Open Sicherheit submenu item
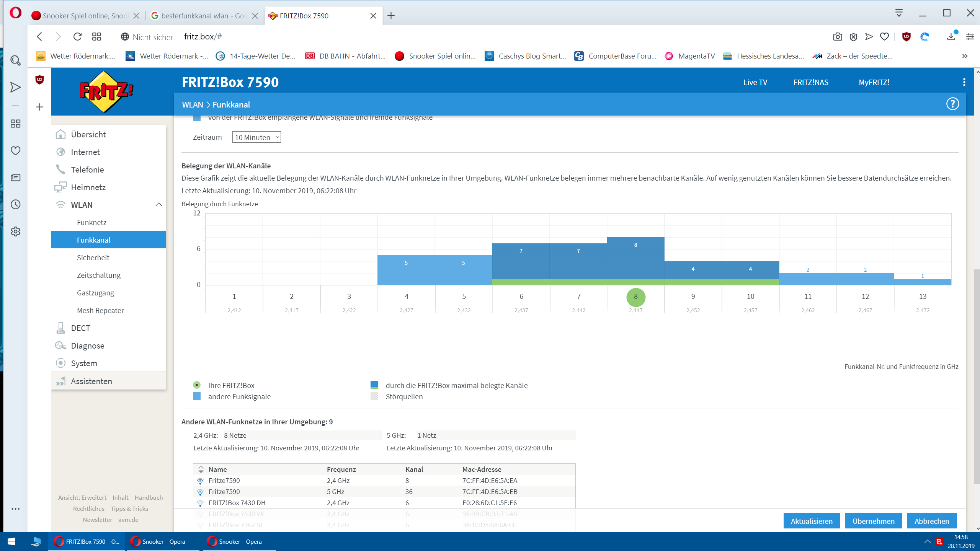This screenshot has height=551, width=980. [93, 258]
